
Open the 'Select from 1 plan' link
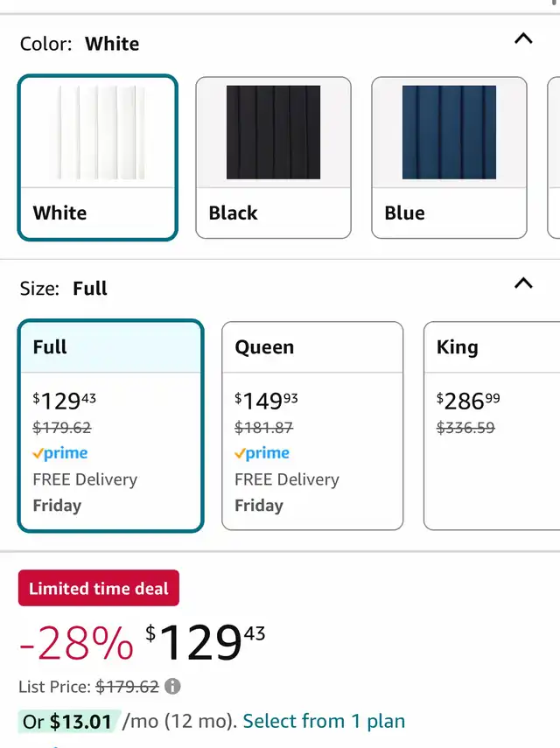coord(324,722)
